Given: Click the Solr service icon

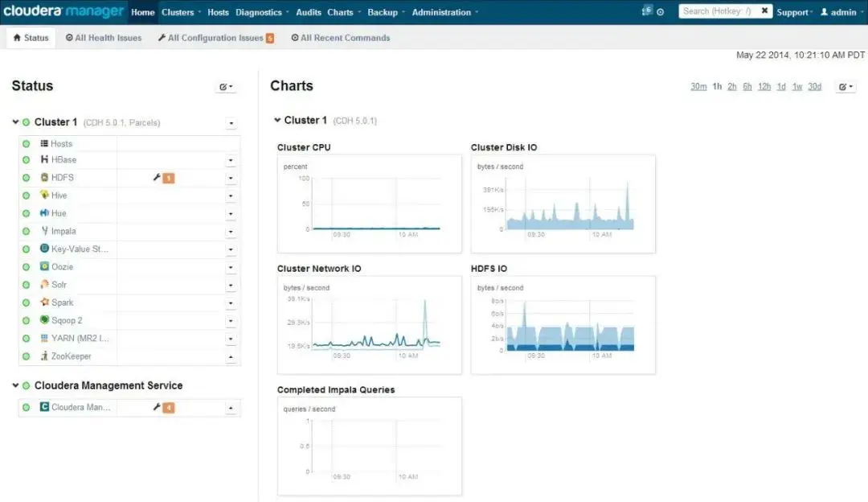Looking at the screenshot, I should coord(45,285).
